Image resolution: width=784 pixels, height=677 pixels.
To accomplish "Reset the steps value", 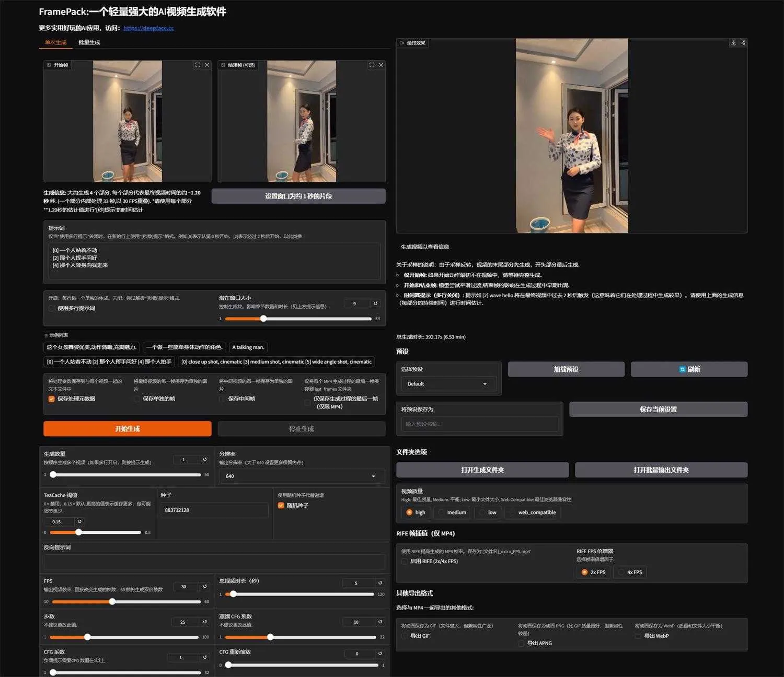I will click(205, 622).
